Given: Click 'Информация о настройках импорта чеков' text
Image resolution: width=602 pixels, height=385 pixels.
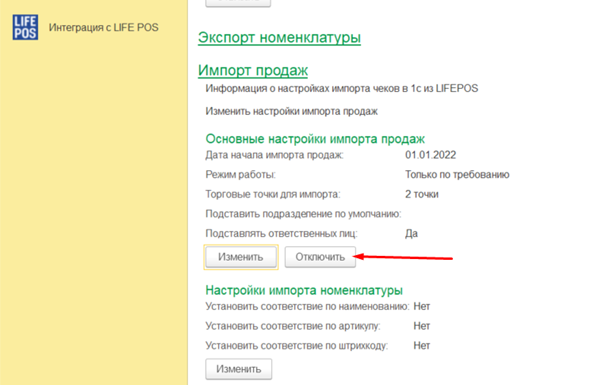Looking at the screenshot, I should click(x=342, y=89).
